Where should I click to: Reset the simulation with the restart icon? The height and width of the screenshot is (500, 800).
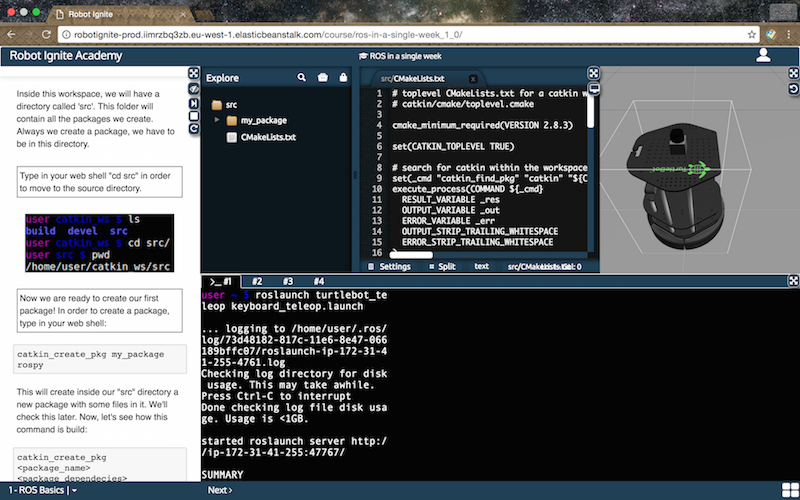tap(793, 89)
